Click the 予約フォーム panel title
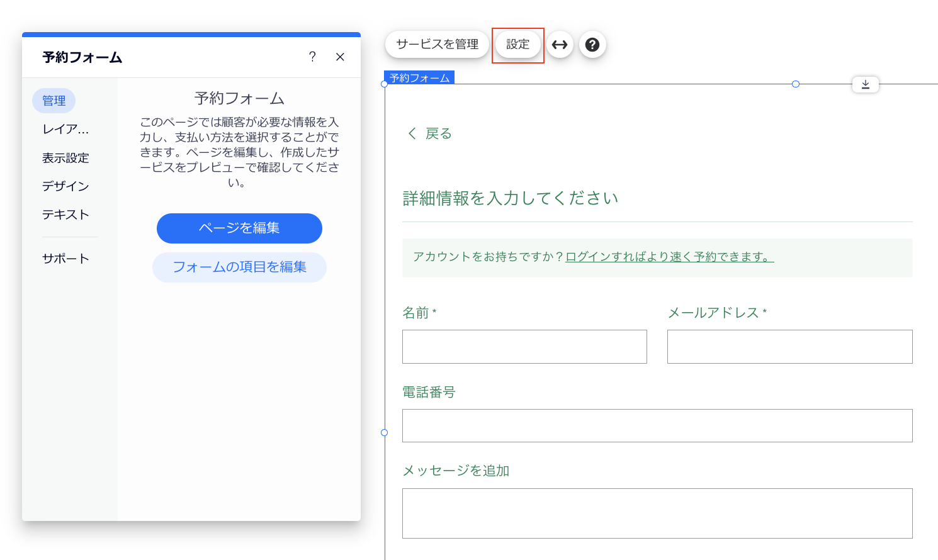The width and height of the screenshot is (938, 560). click(82, 57)
